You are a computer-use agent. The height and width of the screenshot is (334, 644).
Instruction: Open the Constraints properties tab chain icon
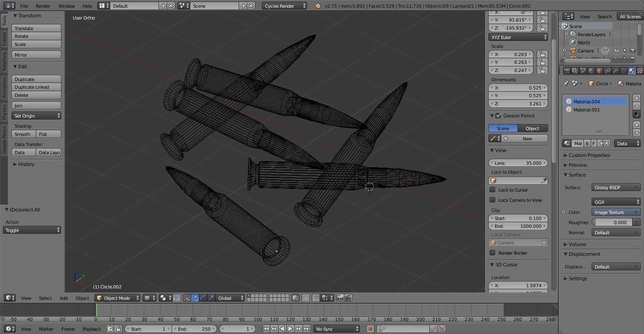607,71
